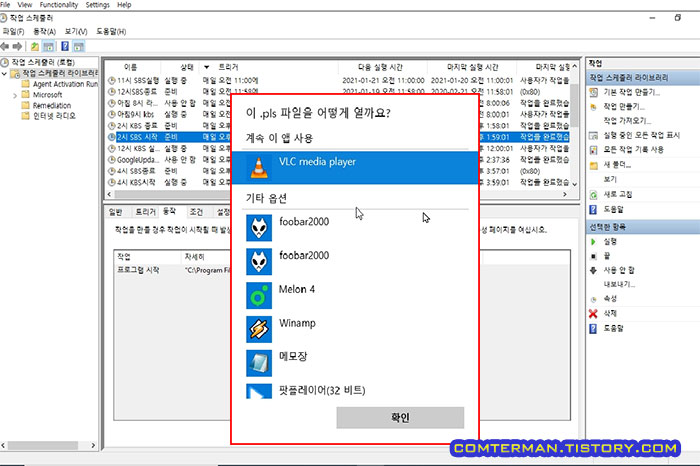Click 실행 중인 모든 작업 표시
Image resolution: width=700 pixels, height=466 pixels.
coord(641,135)
